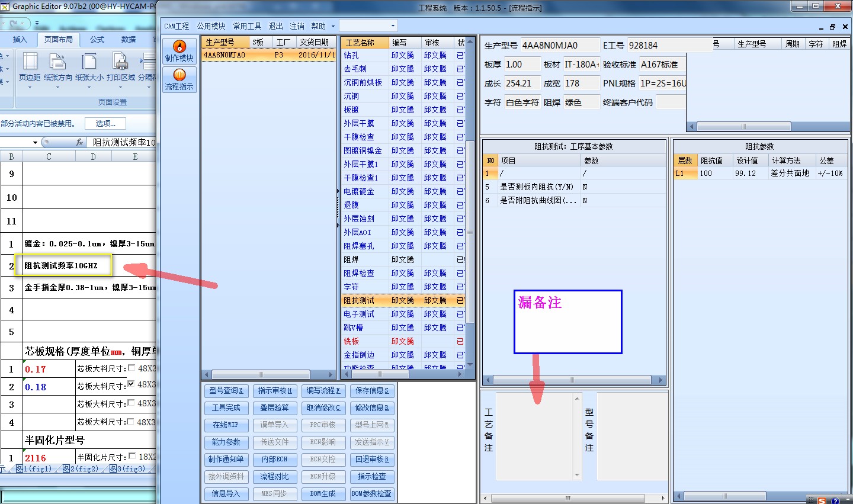853x504 pixels.
Task: Open the 帮助 menu dropdown arrow
Action: (x=333, y=26)
